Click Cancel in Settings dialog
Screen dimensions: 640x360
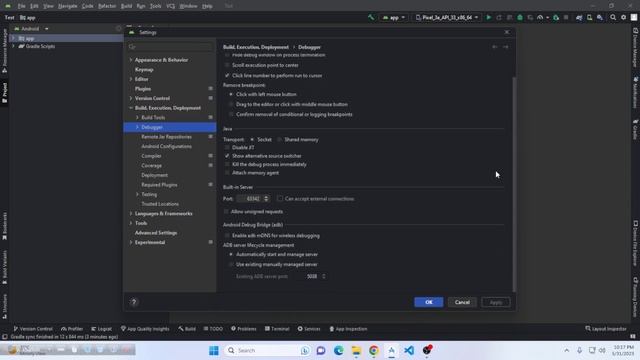pos(462,302)
